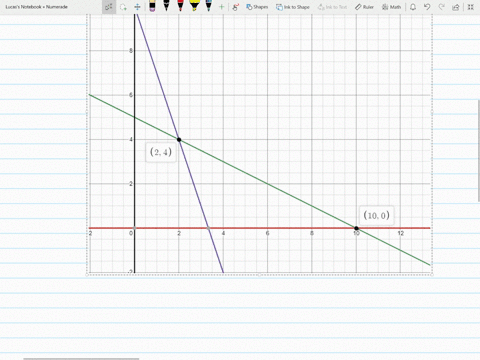
Task: Click x-axis label 6
Action: (x=267, y=233)
